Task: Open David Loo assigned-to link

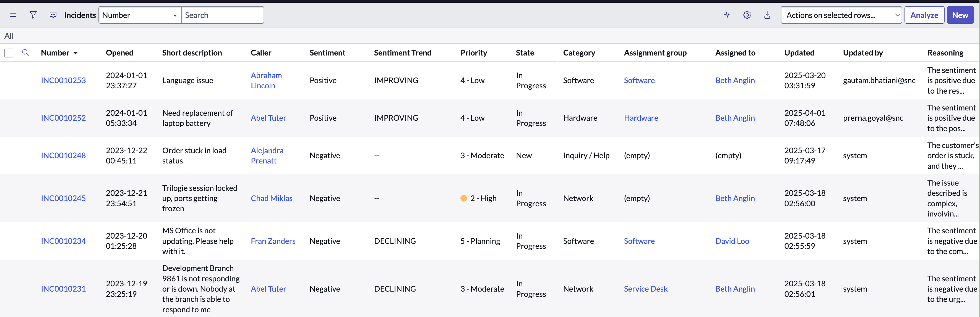Action: (732, 241)
